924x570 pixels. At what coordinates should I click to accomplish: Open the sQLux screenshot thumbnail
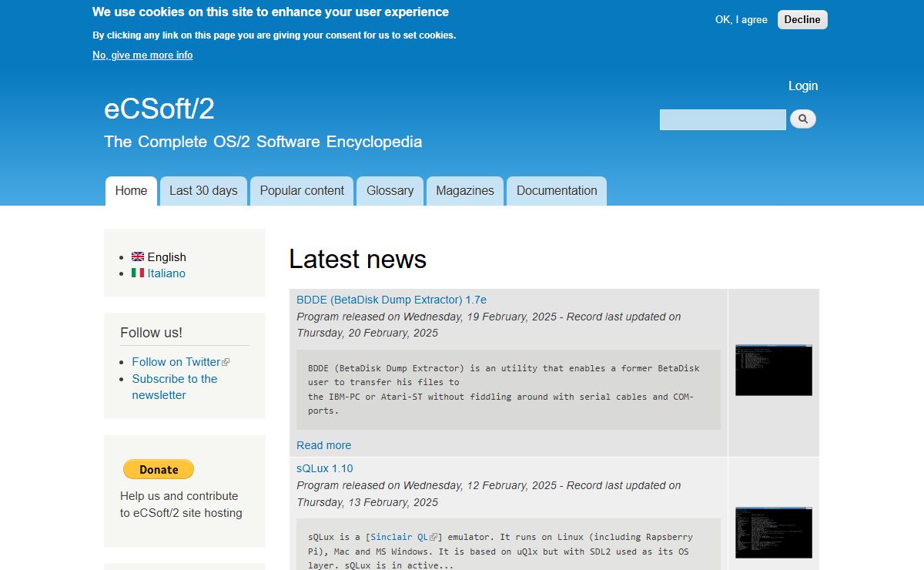click(773, 532)
